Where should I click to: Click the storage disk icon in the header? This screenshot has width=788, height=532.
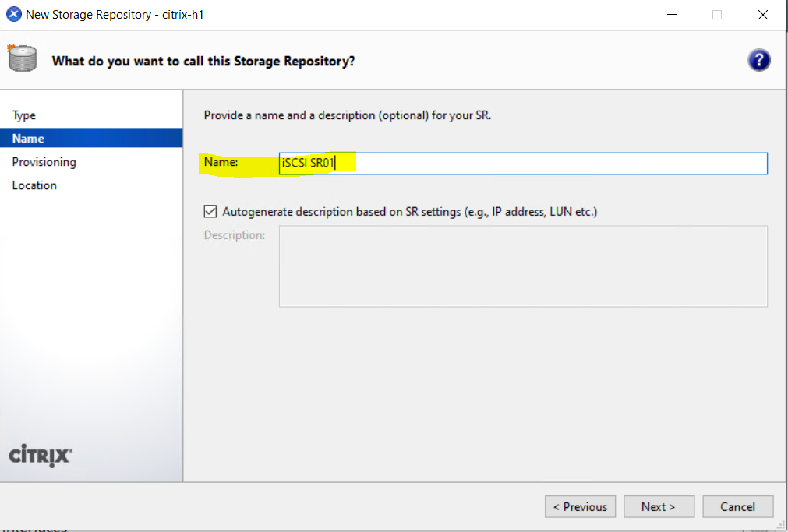tap(22, 58)
